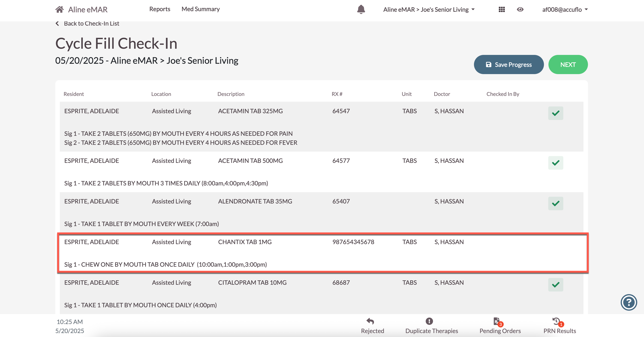644x337 pixels.
Task: Click the green NEXT button
Action: [568, 65]
